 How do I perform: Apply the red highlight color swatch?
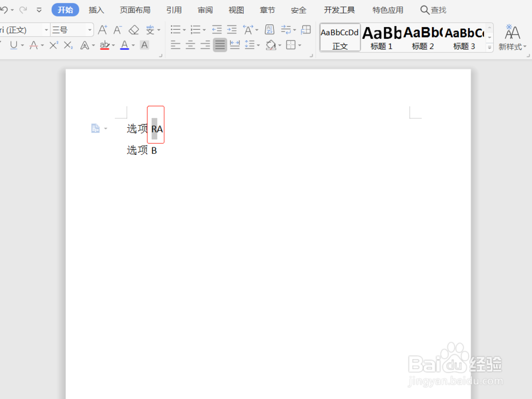tap(104, 49)
